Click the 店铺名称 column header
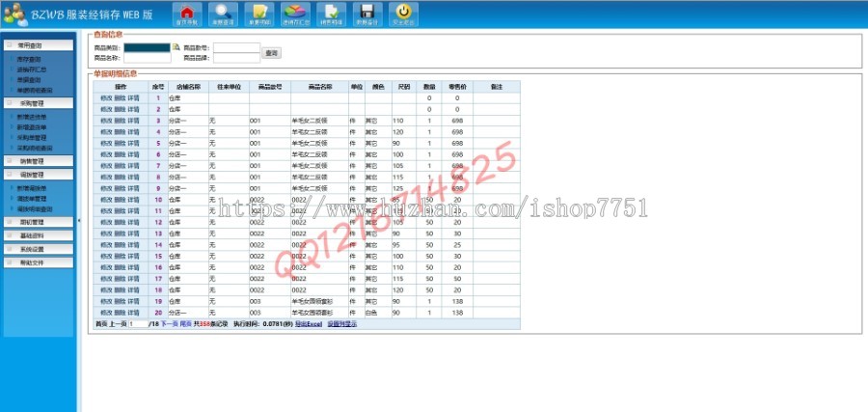Viewport: 868px width, 412px height. point(188,87)
